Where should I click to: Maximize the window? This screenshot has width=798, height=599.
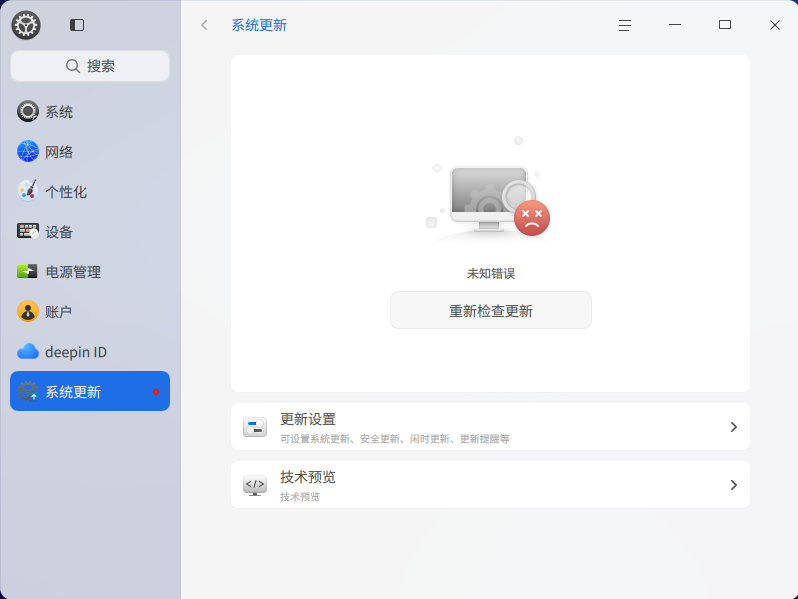click(725, 24)
